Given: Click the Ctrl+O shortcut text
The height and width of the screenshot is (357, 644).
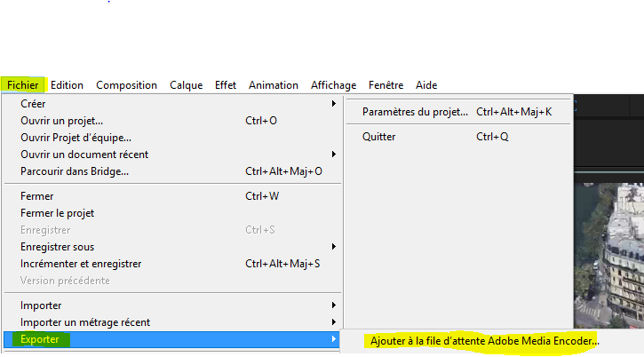Looking at the screenshot, I should click(261, 121).
